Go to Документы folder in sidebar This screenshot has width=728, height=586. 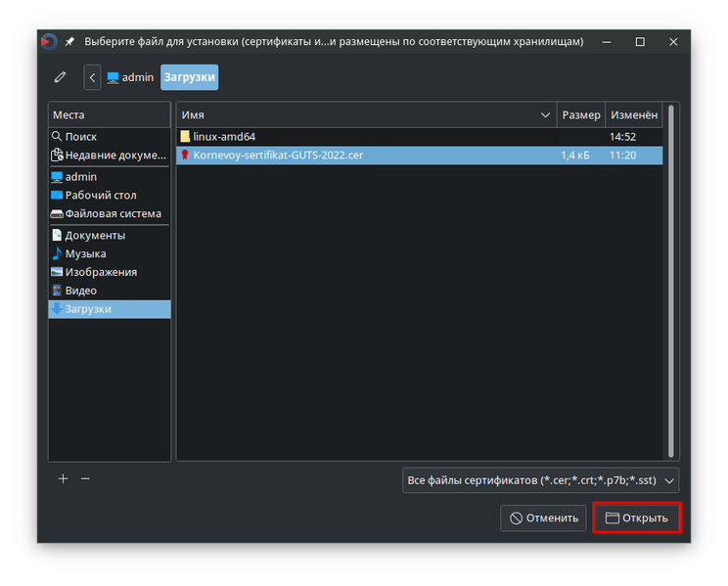(x=95, y=236)
